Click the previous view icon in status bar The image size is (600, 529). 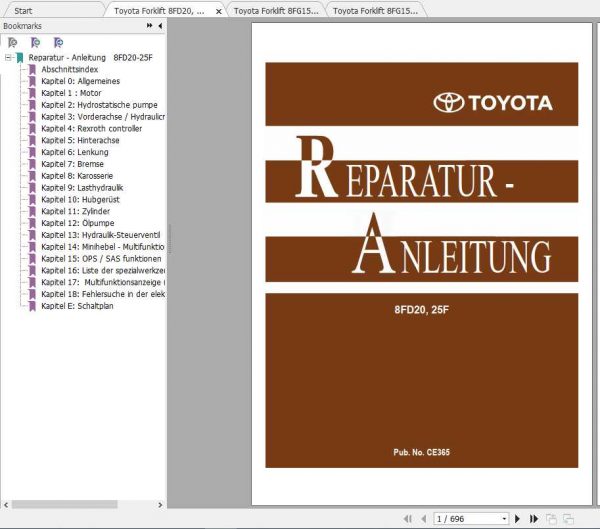[x=551, y=519]
